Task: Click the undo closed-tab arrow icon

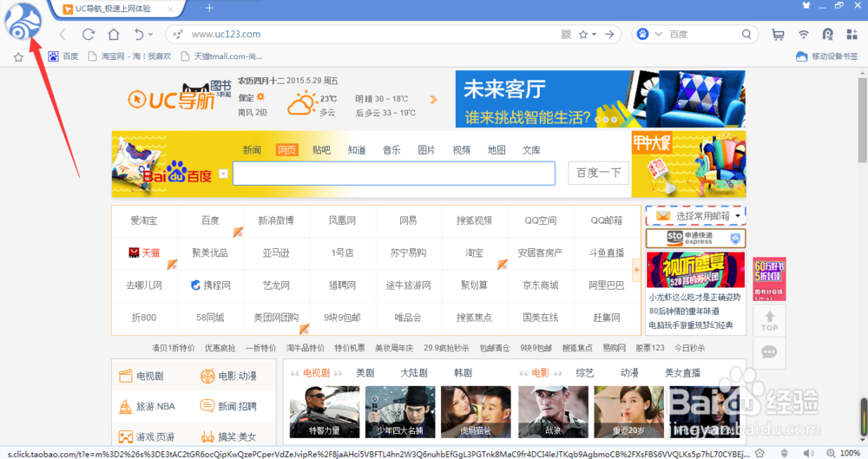Action: point(138,35)
